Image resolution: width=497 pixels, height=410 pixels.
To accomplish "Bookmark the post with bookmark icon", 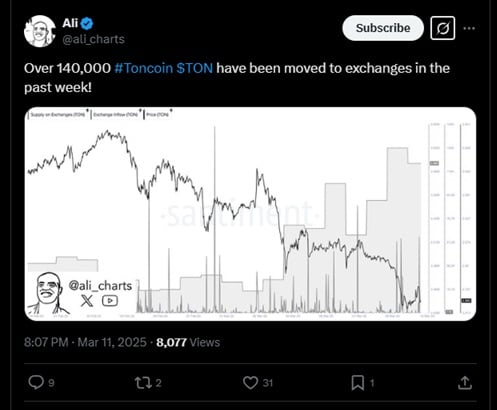I will click(358, 383).
